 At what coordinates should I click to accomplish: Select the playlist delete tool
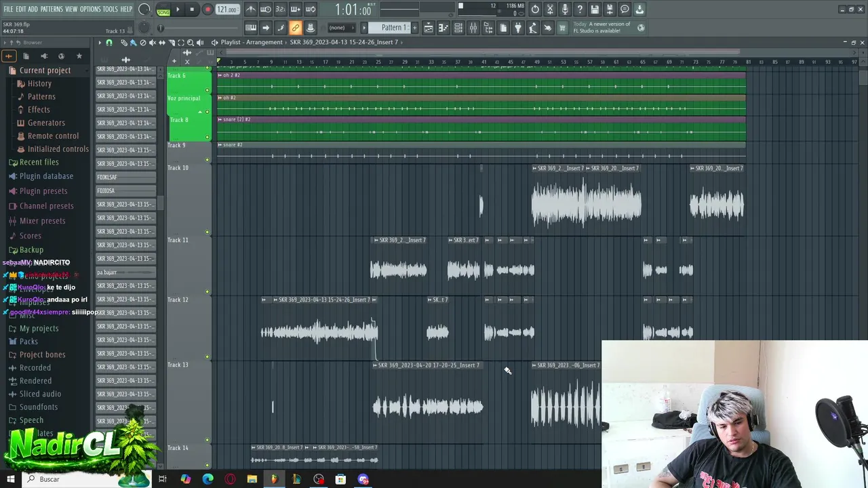[x=142, y=42]
